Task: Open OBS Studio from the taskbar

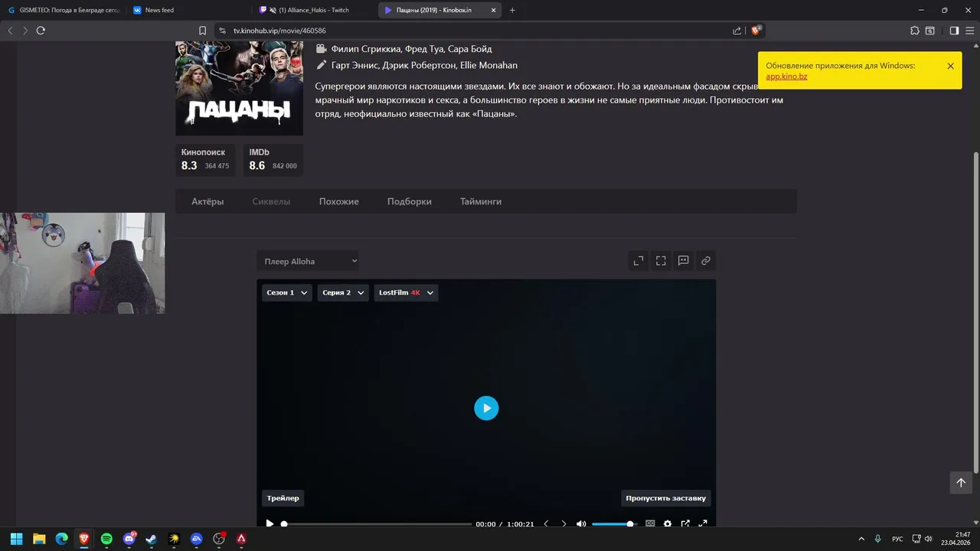Action: point(219,539)
